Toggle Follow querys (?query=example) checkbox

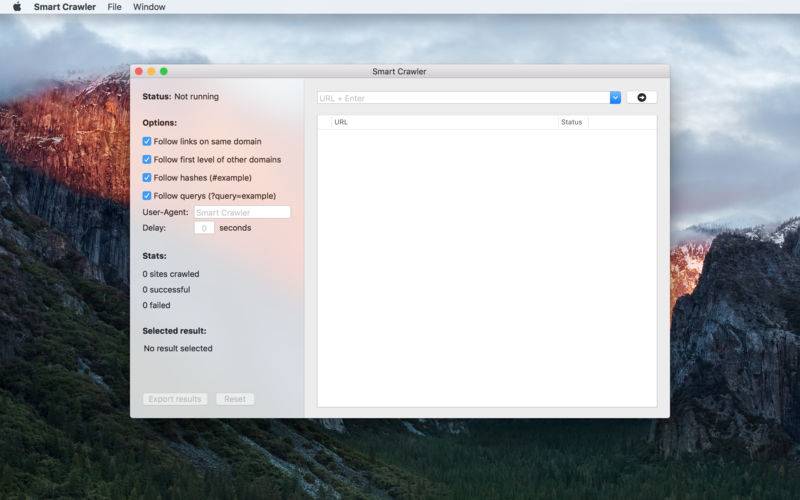(147, 196)
